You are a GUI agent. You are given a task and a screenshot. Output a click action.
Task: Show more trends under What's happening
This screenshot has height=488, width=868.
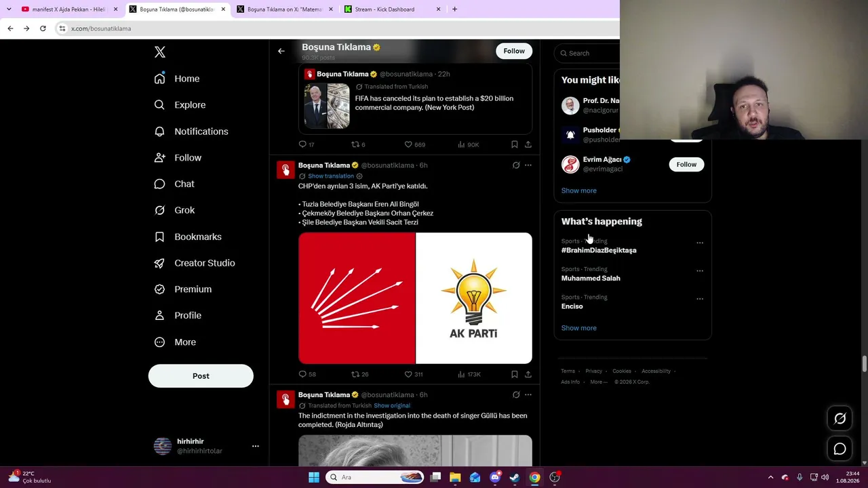579,328
